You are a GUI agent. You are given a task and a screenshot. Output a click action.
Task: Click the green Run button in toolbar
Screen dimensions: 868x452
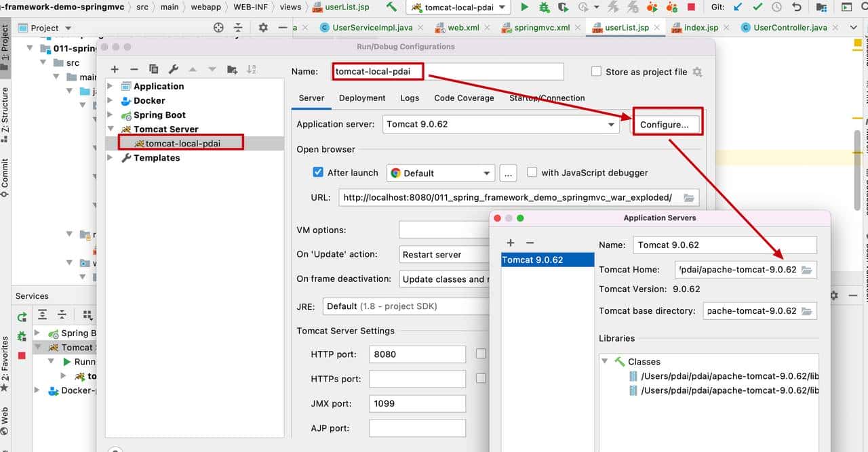524,7
